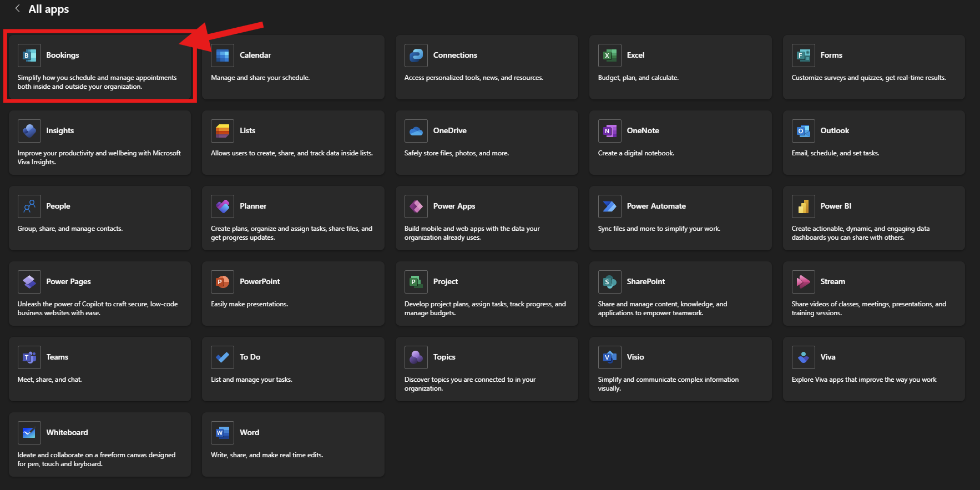Screen dimensions: 980x490
Task: Click the "Power BI" app name
Action: click(836, 206)
